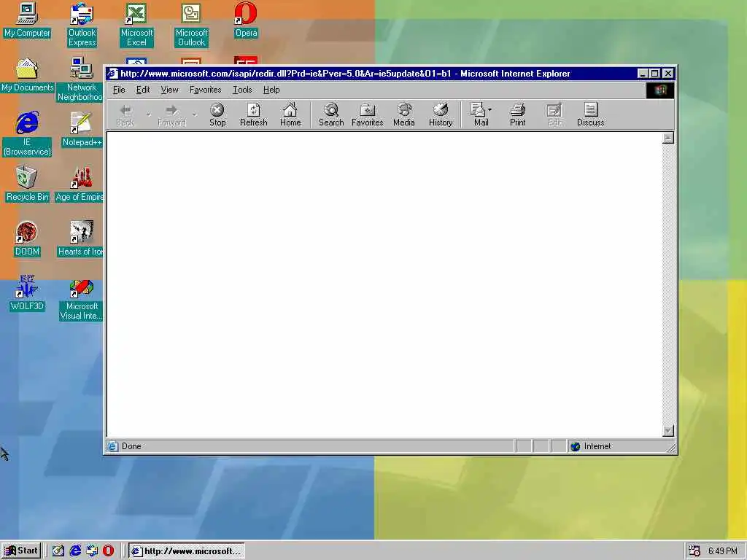
Task: Go to the Home page
Action: click(290, 114)
